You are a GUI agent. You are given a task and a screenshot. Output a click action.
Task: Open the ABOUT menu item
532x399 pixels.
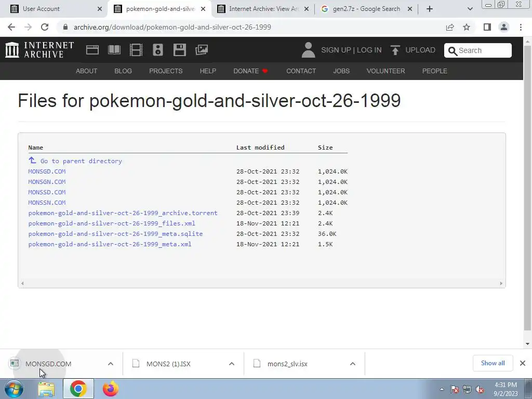coord(87,71)
